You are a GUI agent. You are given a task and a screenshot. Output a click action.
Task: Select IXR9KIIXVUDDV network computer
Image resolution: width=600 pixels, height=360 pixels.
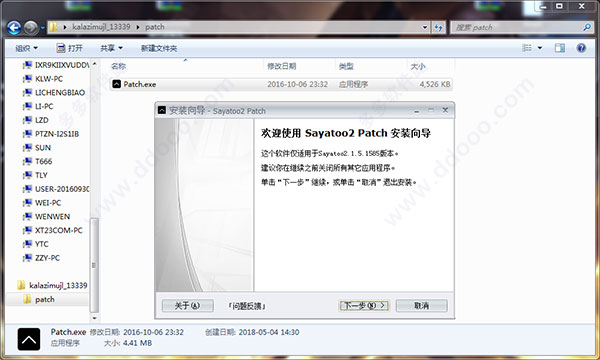point(56,65)
